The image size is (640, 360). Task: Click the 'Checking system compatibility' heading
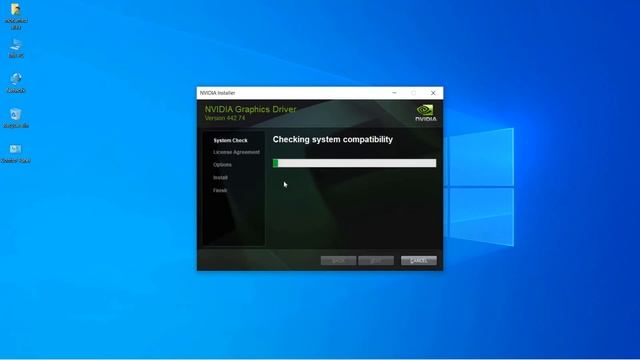click(333, 140)
